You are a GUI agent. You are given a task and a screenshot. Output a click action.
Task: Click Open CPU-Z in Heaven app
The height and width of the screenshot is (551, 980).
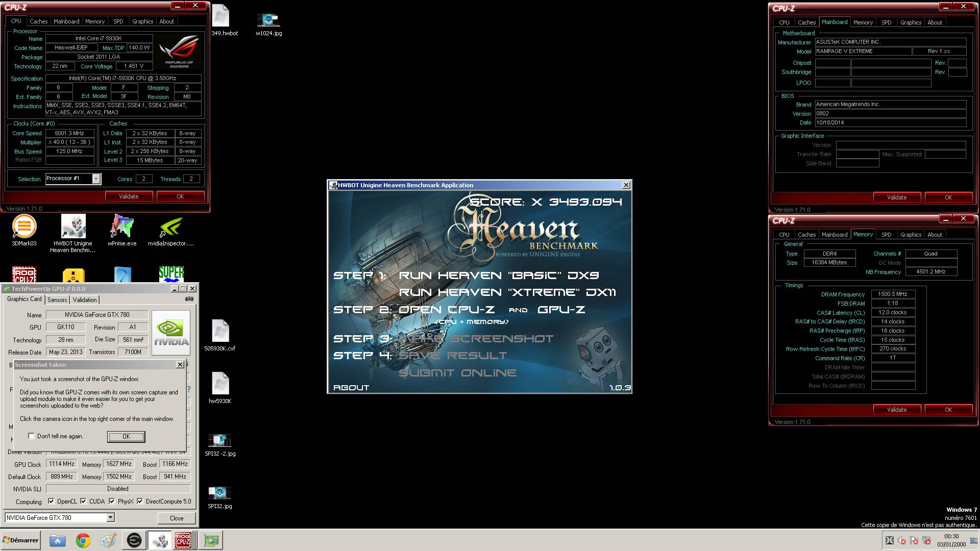tap(447, 310)
